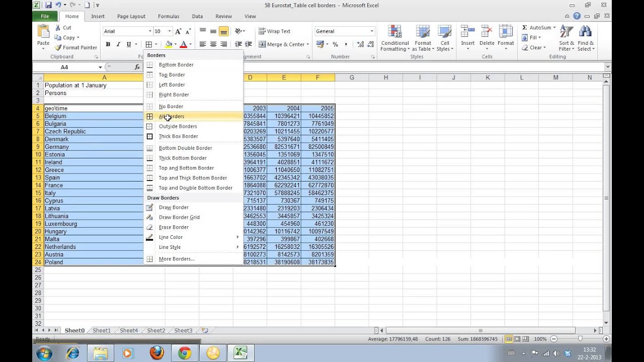Open the font name dropdown Arial

(150, 31)
